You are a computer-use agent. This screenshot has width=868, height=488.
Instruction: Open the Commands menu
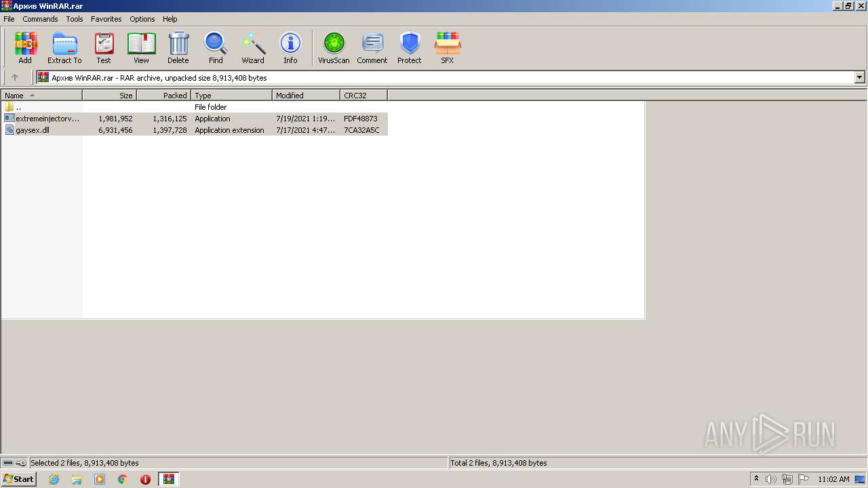pos(40,19)
